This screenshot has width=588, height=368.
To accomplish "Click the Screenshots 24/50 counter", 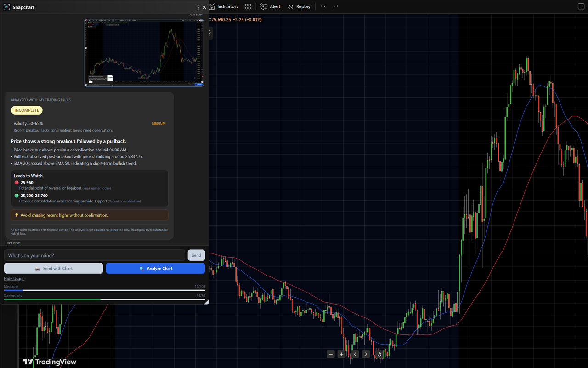I will click(201, 296).
